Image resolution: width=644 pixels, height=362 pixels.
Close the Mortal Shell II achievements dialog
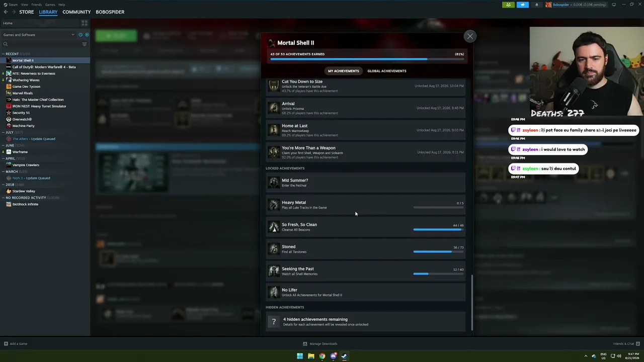[x=470, y=36]
